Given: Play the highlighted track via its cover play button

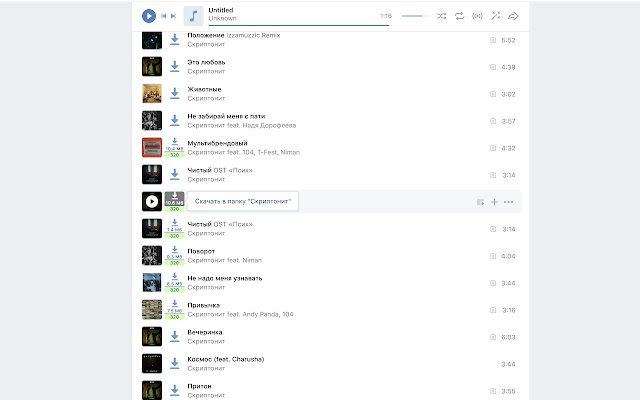Looking at the screenshot, I should pos(152,202).
